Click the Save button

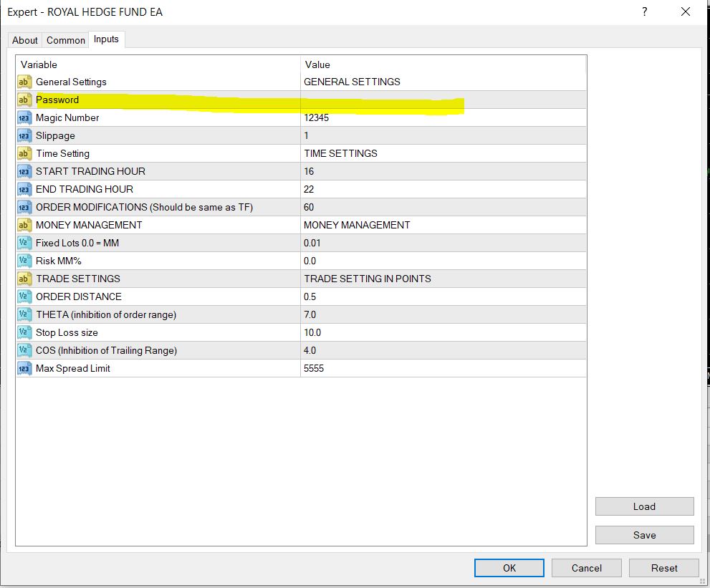(x=644, y=534)
